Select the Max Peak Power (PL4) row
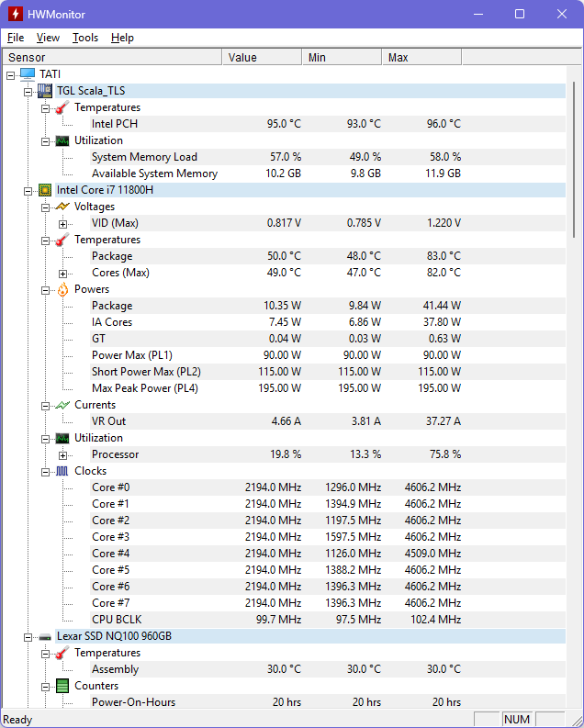Image resolution: width=584 pixels, height=728 pixels. [x=328, y=388]
